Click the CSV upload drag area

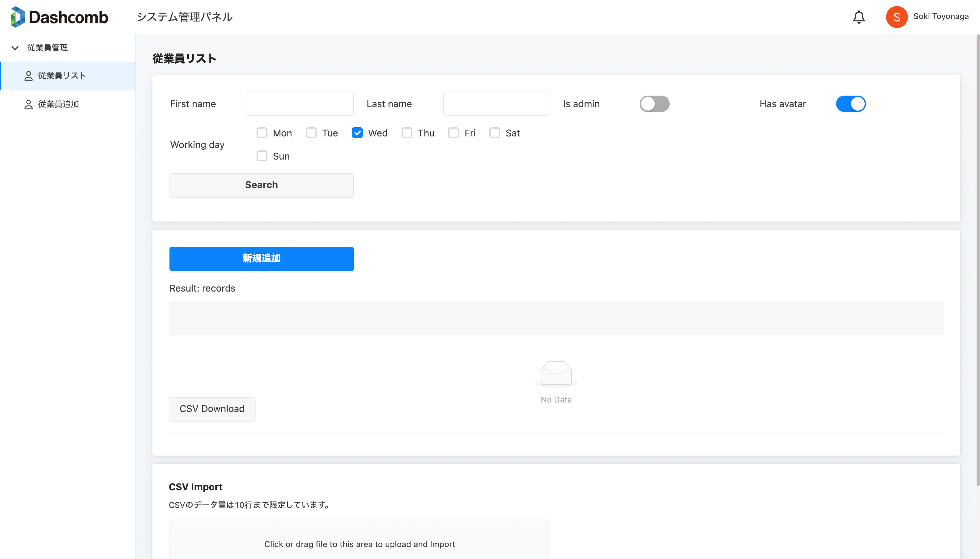coord(359,541)
